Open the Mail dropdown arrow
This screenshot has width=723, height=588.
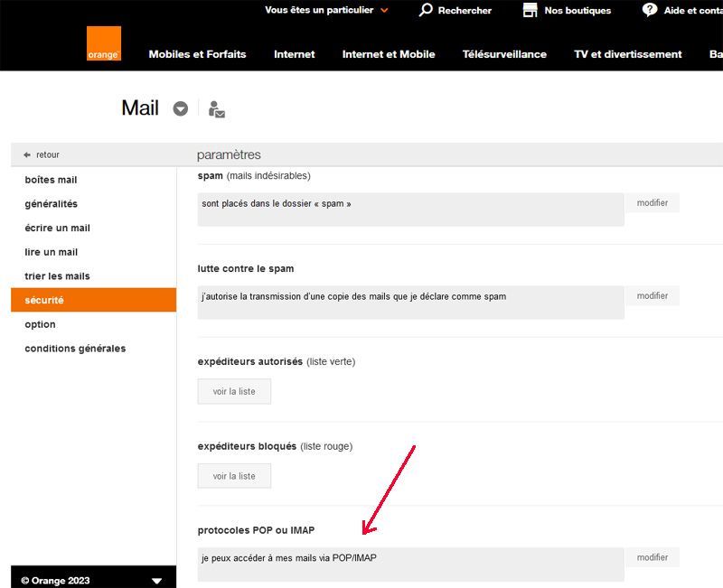[181, 108]
